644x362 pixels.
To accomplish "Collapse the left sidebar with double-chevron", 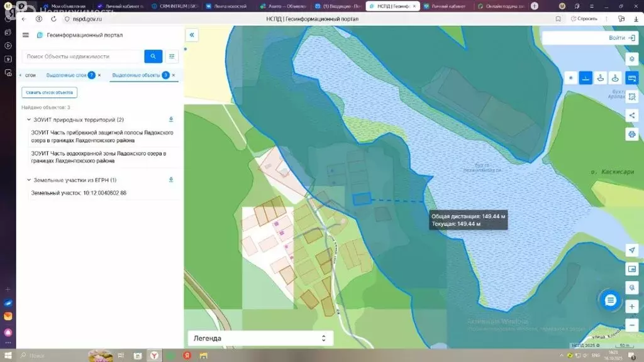I will [x=192, y=36].
